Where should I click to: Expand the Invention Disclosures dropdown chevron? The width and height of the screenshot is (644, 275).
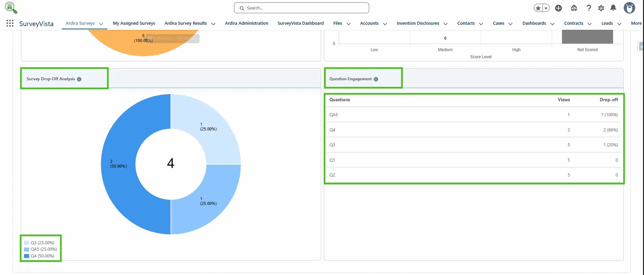tap(446, 24)
